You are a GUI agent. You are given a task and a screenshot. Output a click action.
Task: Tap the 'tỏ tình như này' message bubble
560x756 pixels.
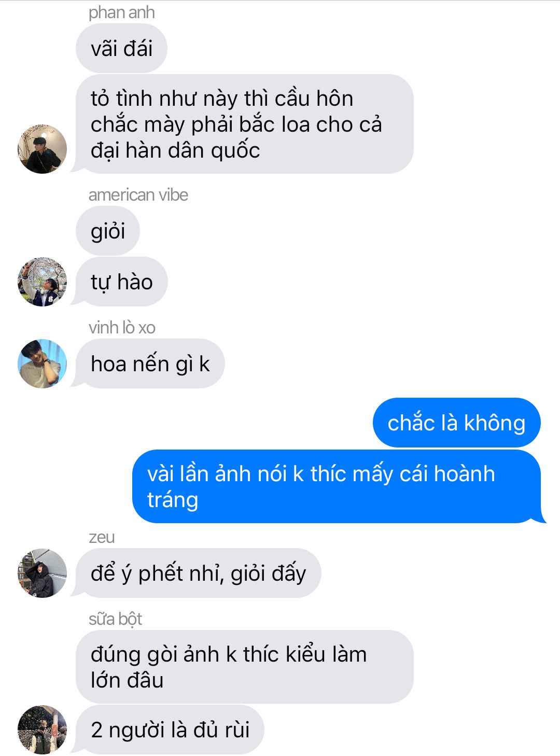(244, 124)
